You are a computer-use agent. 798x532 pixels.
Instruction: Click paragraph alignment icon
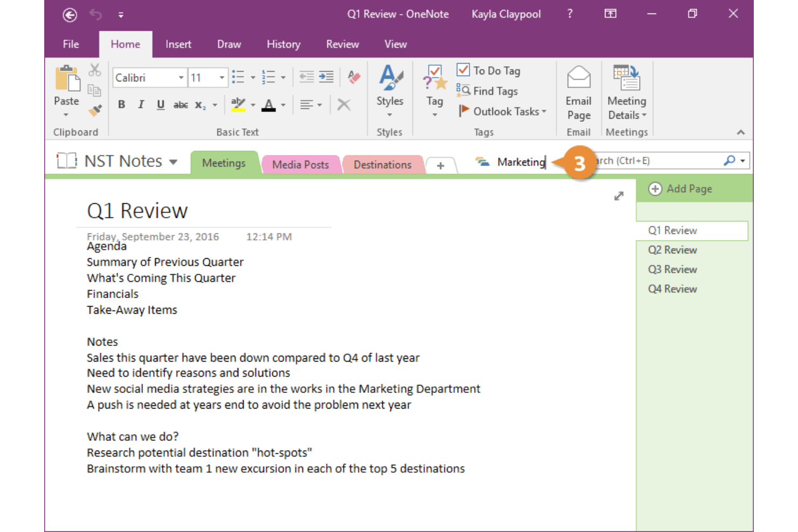click(x=307, y=105)
